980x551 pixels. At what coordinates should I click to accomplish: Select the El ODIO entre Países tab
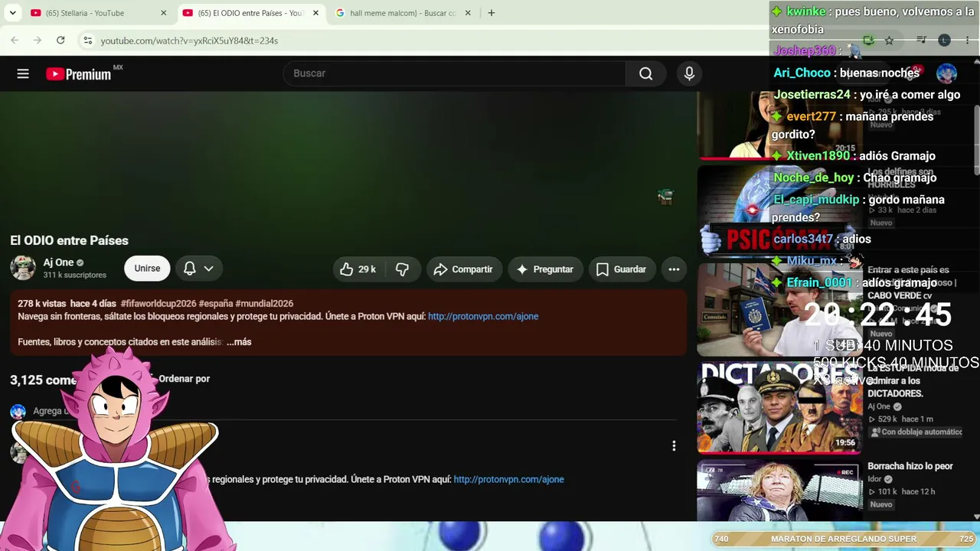pyautogui.click(x=250, y=13)
